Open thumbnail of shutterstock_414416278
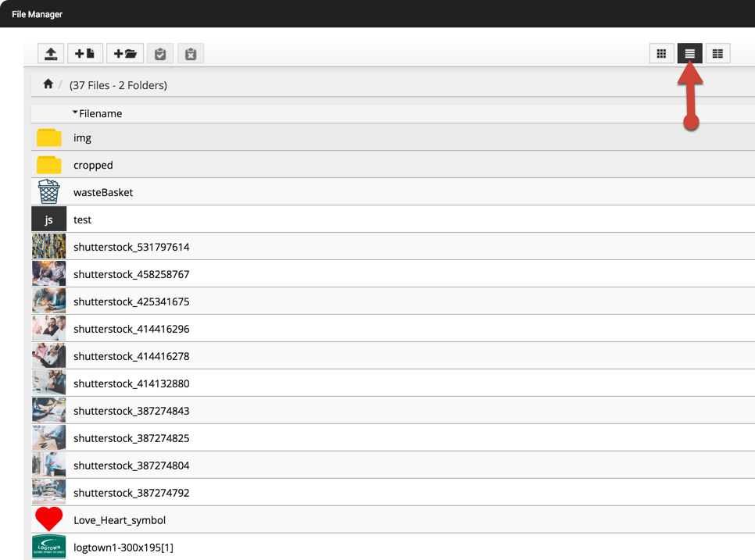755x560 pixels. coord(49,356)
